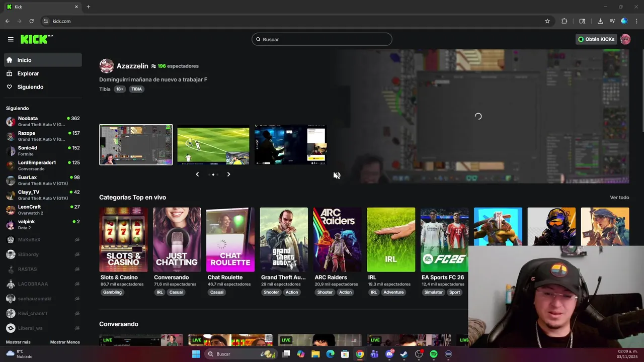Open Chrome extensions puzzle icon
The width and height of the screenshot is (644, 362).
pyautogui.click(x=564, y=21)
